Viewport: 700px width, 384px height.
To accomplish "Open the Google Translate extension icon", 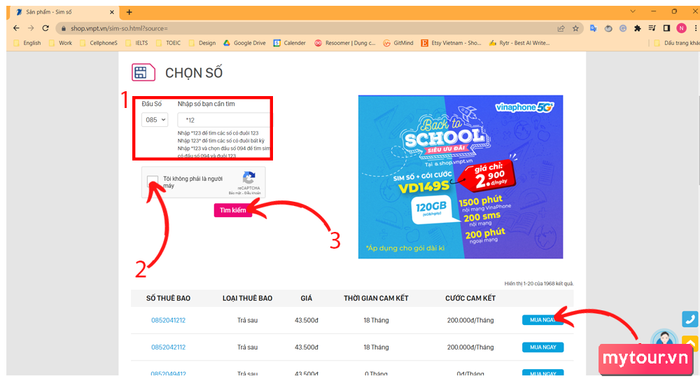I will click(593, 28).
